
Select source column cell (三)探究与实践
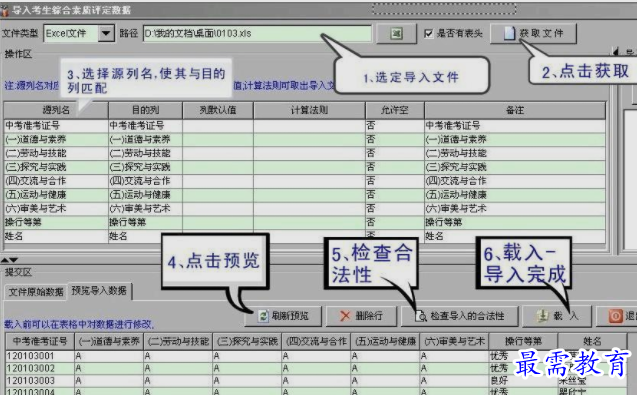click(x=56, y=167)
